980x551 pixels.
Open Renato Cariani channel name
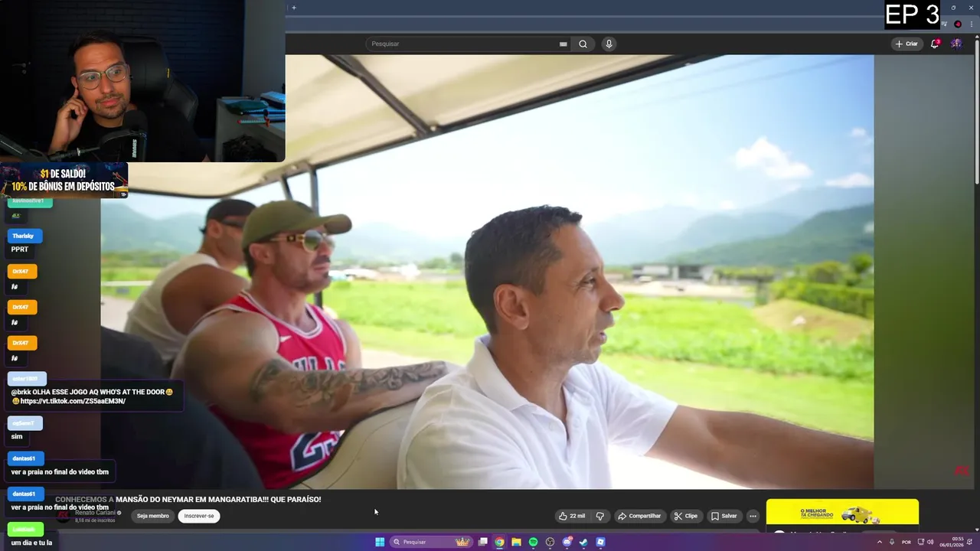pyautogui.click(x=95, y=513)
